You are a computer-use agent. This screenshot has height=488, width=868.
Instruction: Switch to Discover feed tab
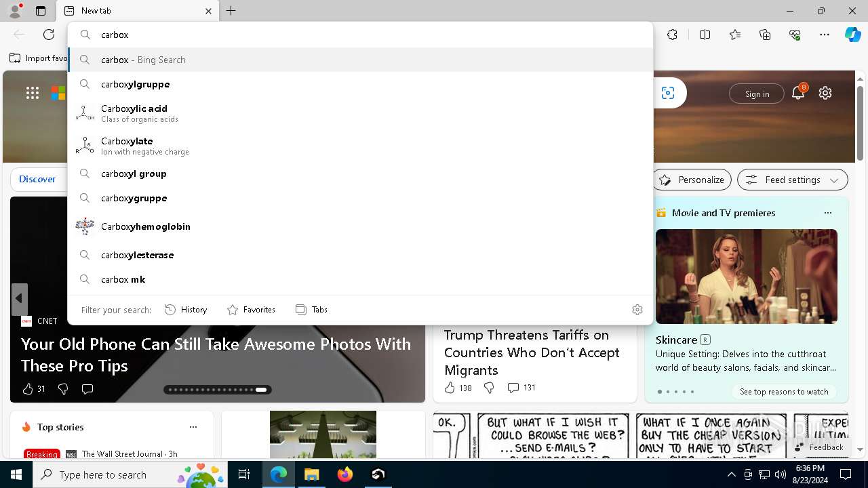pyautogui.click(x=37, y=179)
